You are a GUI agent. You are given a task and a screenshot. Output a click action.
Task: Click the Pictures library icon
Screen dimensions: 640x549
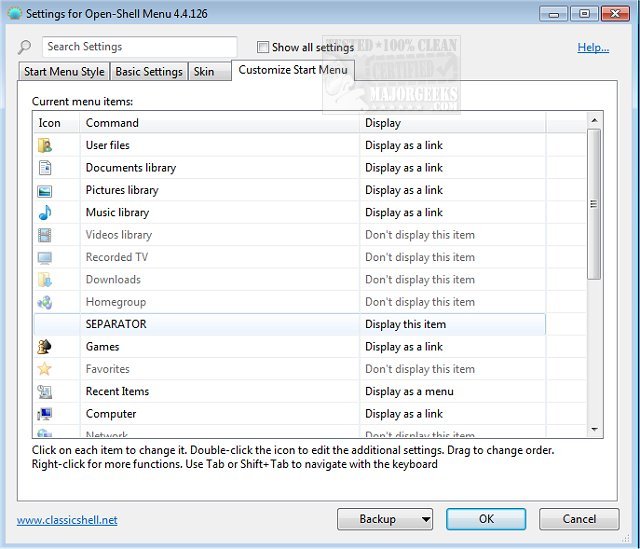(44, 191)
